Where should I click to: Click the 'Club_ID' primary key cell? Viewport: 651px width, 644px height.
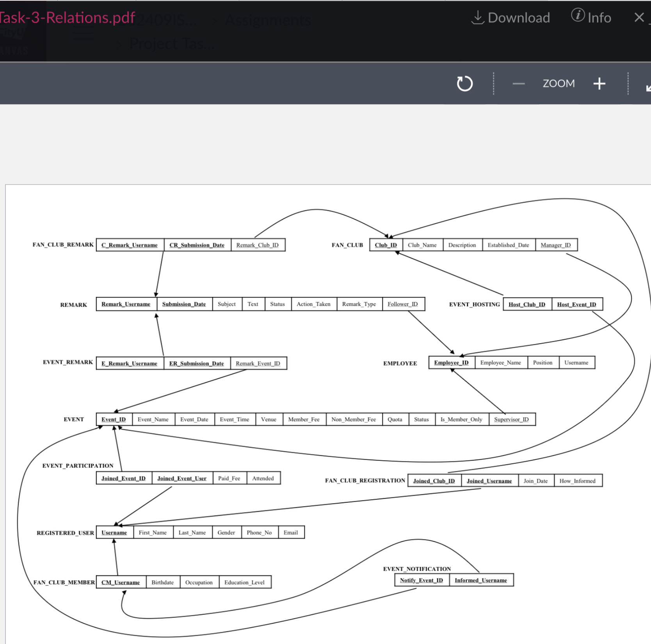pyautogui.click(x=386, y=245)
